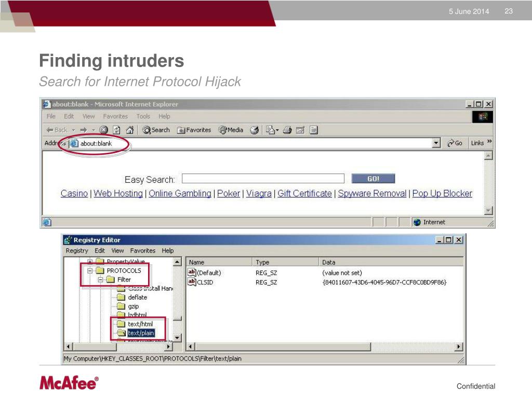
Task: Click the browser page scroll up arrow
Action: 488,156
